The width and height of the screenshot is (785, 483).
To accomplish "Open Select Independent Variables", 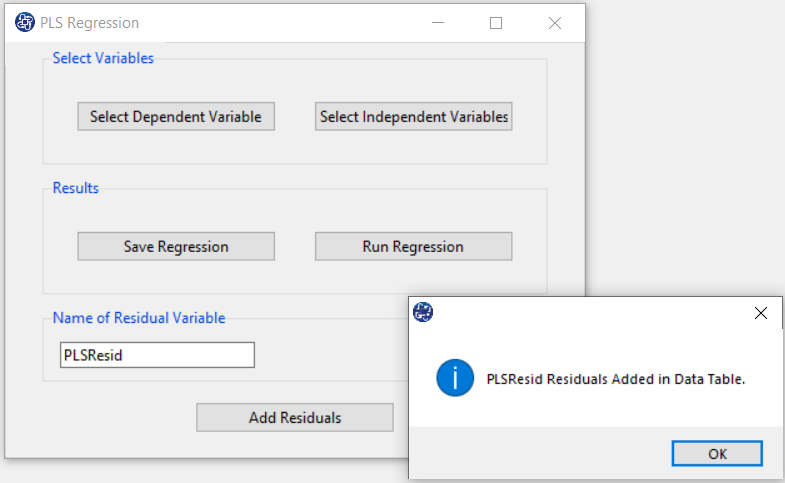I will pos(413,117).
